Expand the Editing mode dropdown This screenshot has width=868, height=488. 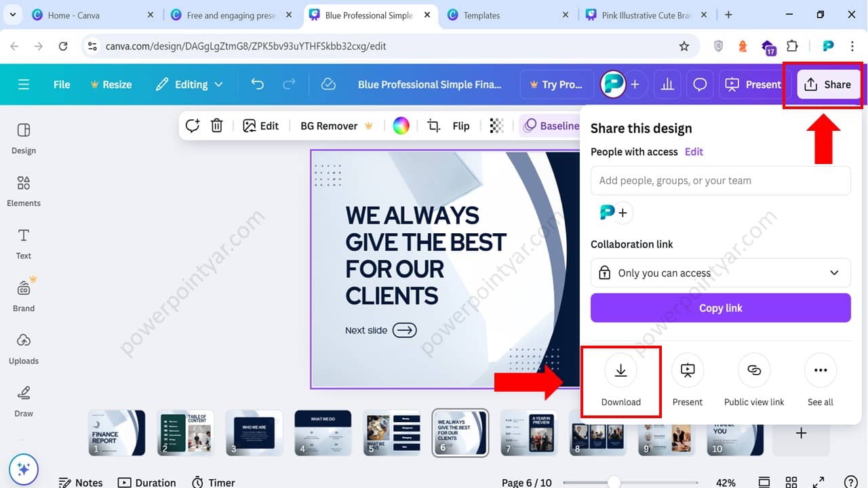pyautogui.click(x=189, y=85)
